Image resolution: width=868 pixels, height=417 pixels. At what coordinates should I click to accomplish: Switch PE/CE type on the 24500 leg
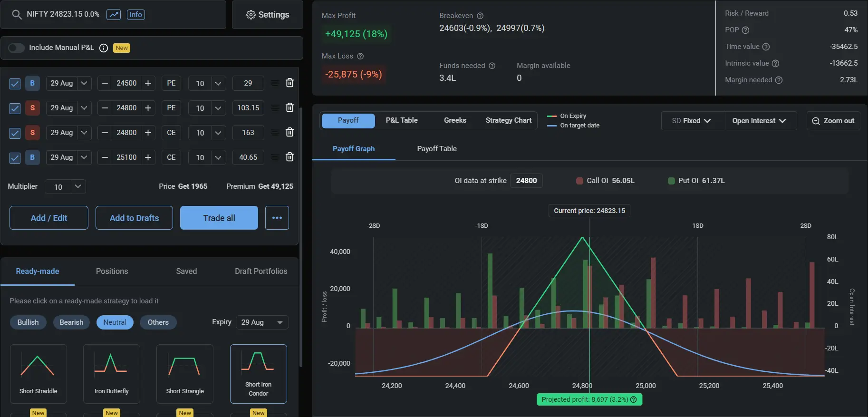pyautogui.click(x=171, y=83)
